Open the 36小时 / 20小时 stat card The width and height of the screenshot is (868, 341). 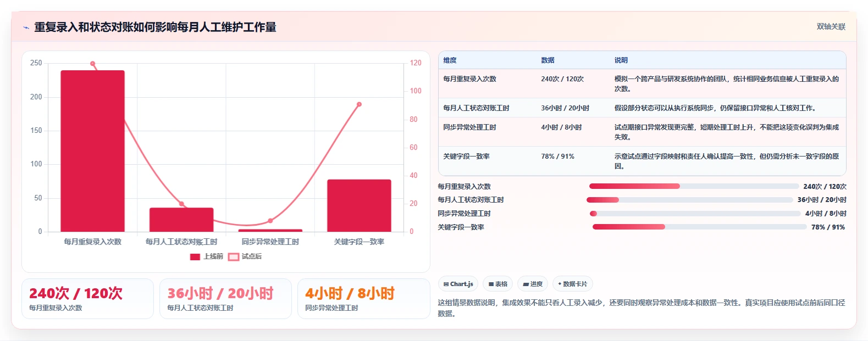pyautogui.click(x=225, y=299)
